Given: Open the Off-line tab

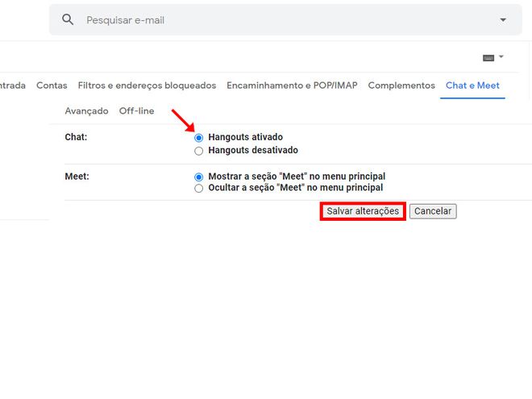Looking at the screenshot, I should (x=136, y=111).
